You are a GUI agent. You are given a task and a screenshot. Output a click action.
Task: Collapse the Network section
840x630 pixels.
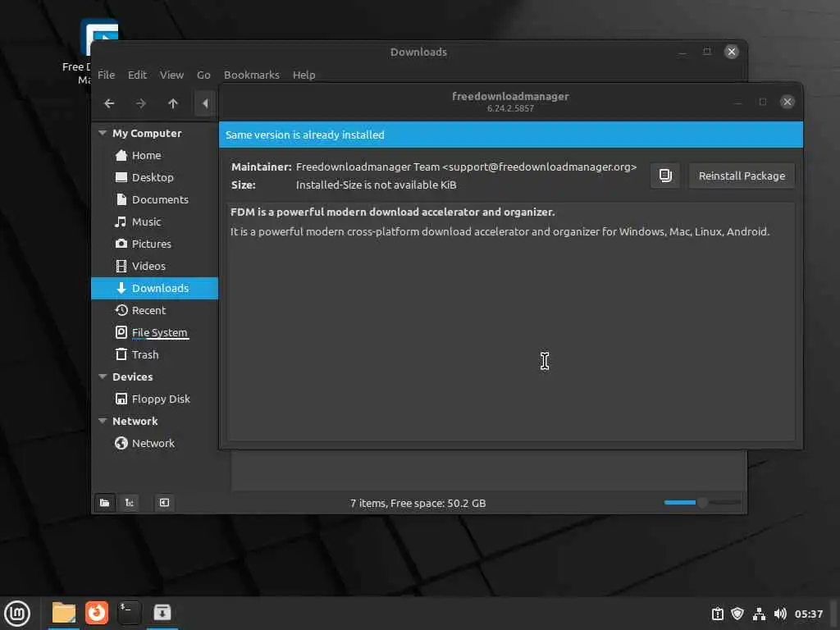103,421
